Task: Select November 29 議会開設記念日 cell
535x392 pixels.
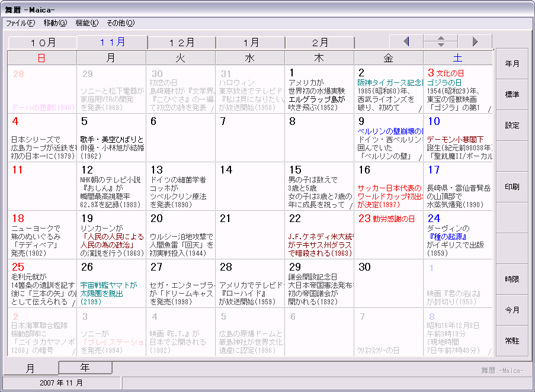Action: click(319, 284)
